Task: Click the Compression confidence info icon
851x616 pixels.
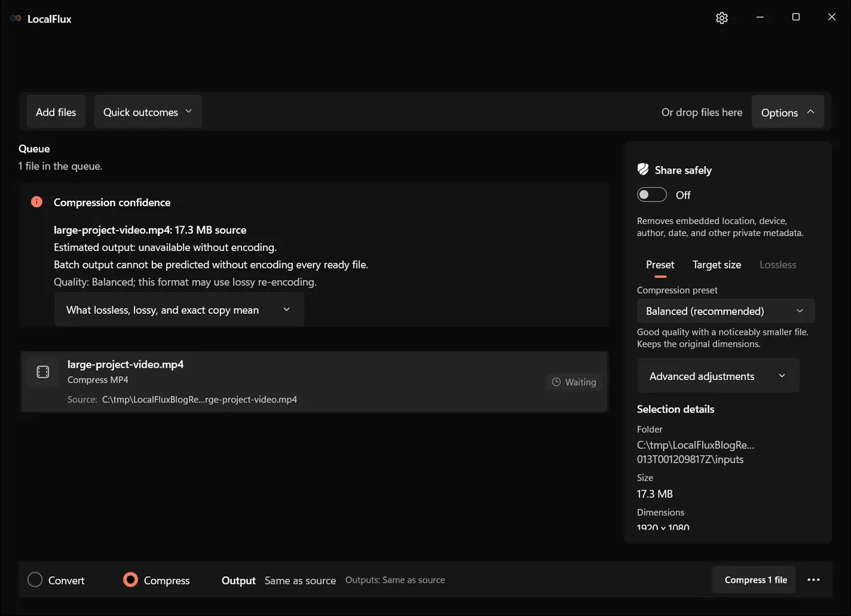Action: 37,202
